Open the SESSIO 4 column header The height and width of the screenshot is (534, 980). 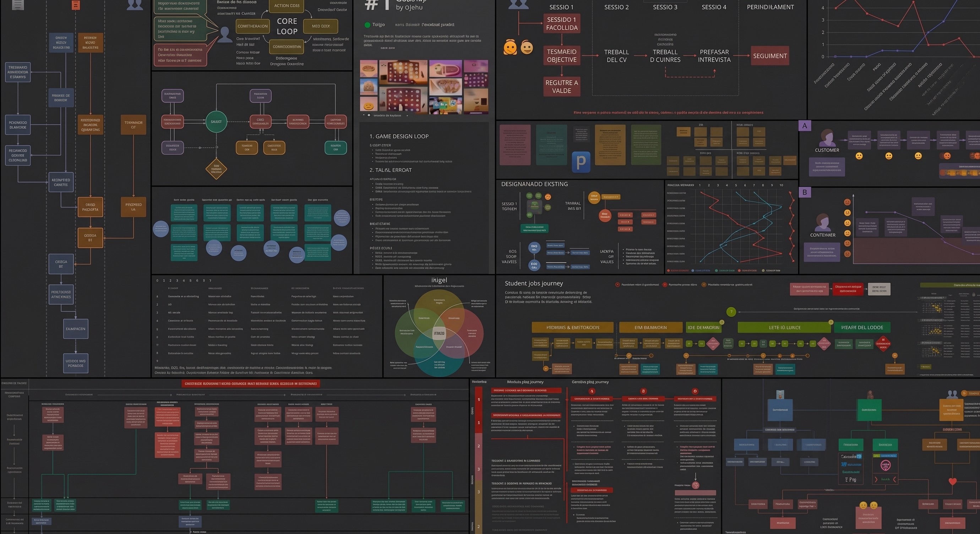point(714,7)
